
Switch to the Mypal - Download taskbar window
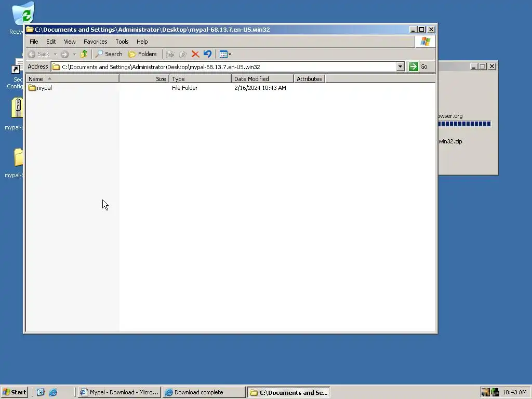pos(119,392)
